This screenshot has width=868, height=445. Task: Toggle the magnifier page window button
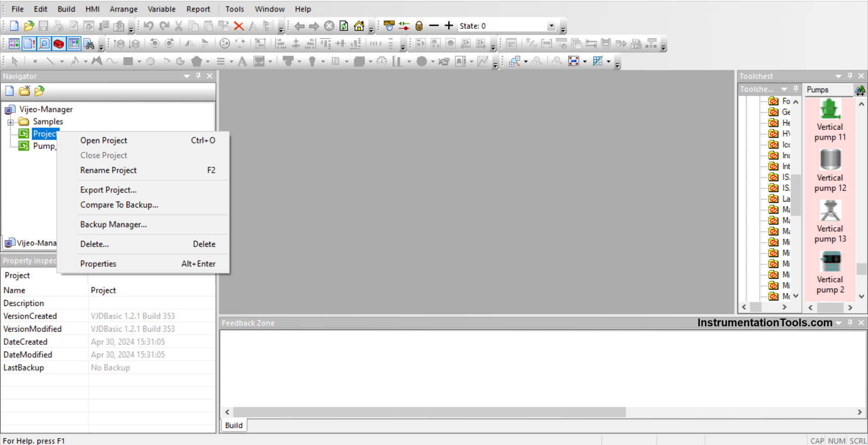click(x=44, y=44)
